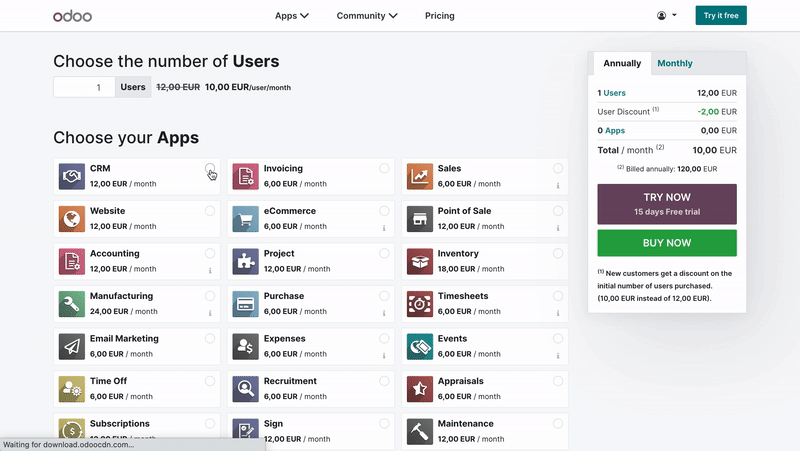
Task: Click the Timesheets app name
Action: pos(463,296)
